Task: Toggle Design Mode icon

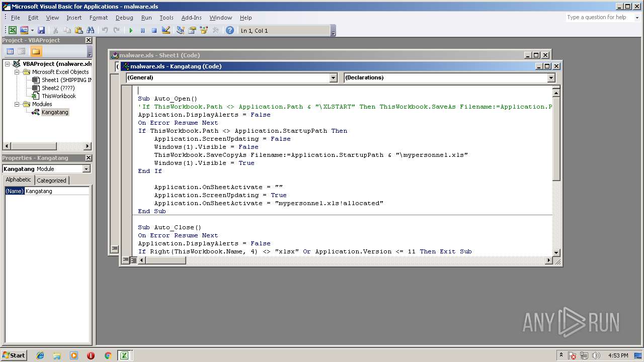Action: pos(166,31)
